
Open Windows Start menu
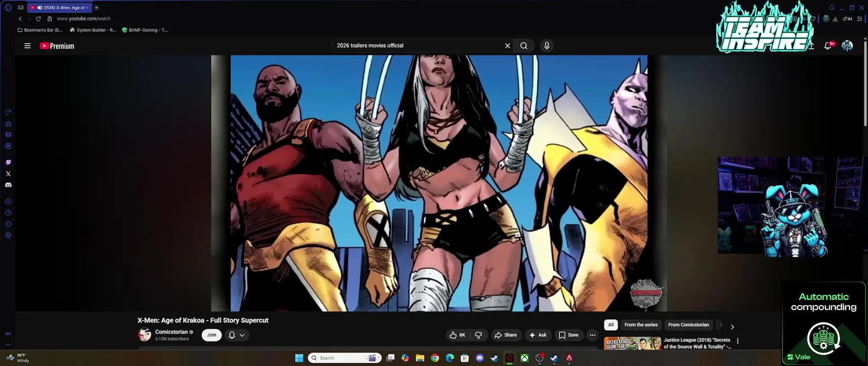[x=299, y=358]
